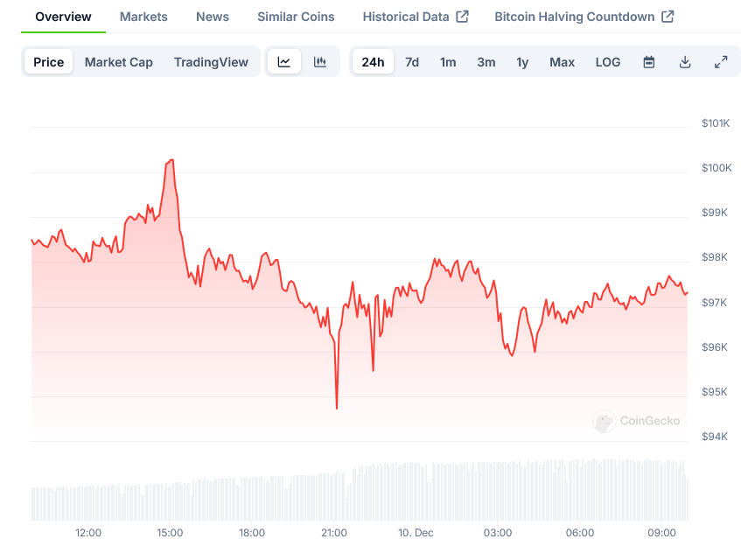Switch to TradingView chart mode
The image size is (741, 560).
(x=211, y=62)
